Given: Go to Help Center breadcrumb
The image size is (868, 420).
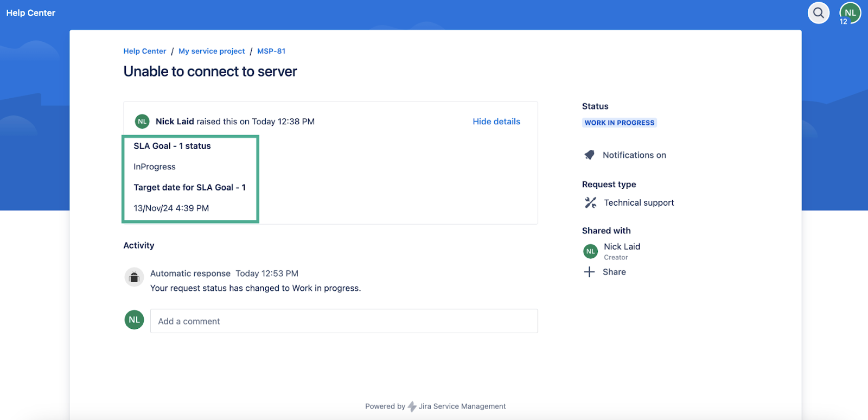Looking at the screenshot, I should pyautogui.click(x=144, y=51).
